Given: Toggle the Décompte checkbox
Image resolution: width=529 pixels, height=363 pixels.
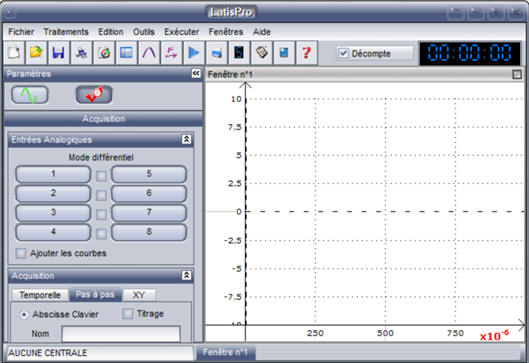Looking at the screenshot, I should pos(343,53).
